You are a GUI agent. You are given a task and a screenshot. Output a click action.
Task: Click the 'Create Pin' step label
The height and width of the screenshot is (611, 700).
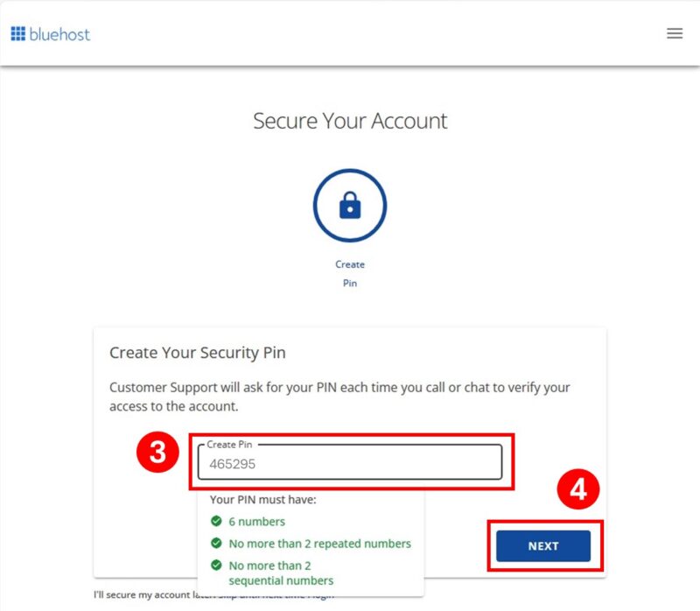click(350, 273)
